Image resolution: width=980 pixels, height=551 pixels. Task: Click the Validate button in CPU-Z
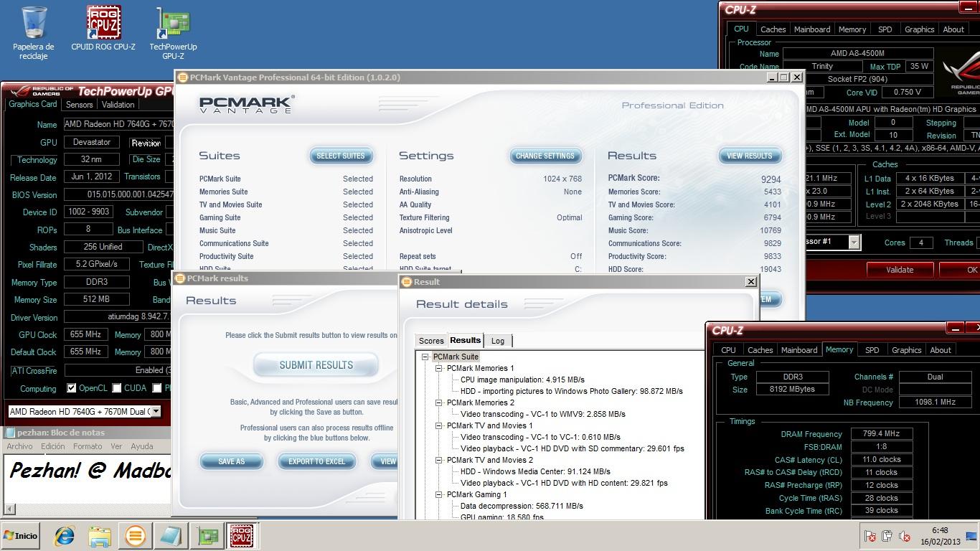(899, 270)
